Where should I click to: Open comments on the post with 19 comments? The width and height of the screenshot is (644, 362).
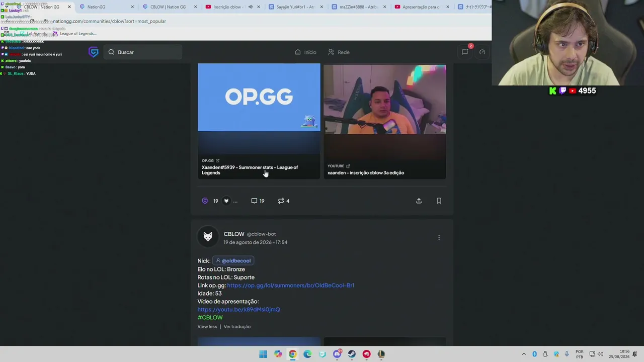[x=258, y=201]
